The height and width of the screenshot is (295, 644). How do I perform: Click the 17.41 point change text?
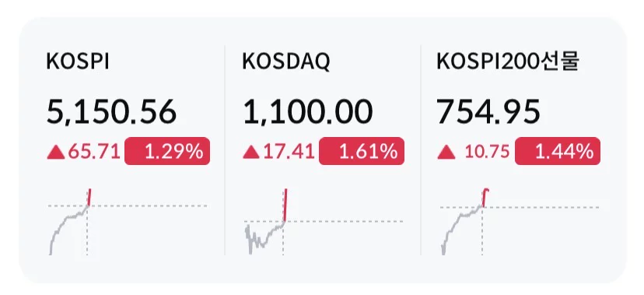pyautogui.click(x=289, y=153)
